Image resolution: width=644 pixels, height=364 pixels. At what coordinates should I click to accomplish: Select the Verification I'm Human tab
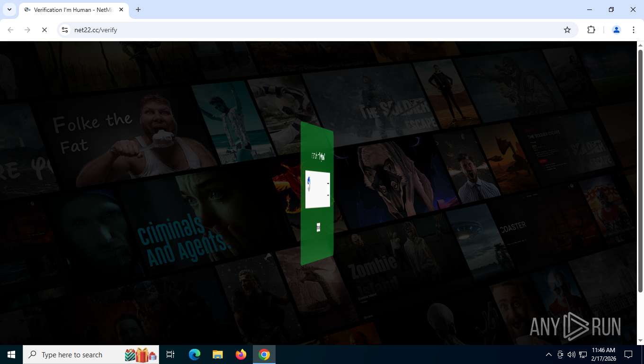pyautogui.click(x=73, y=9)
